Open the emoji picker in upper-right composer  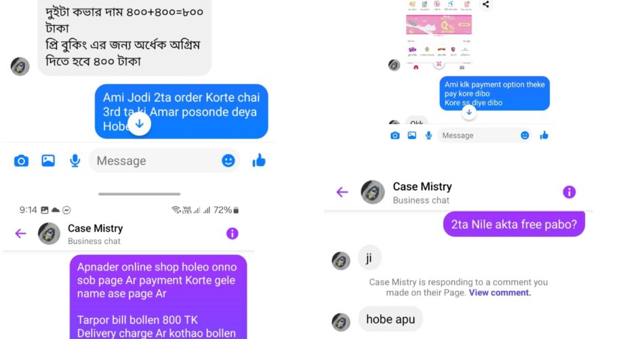pyautogui.click(x=525, y=135)
